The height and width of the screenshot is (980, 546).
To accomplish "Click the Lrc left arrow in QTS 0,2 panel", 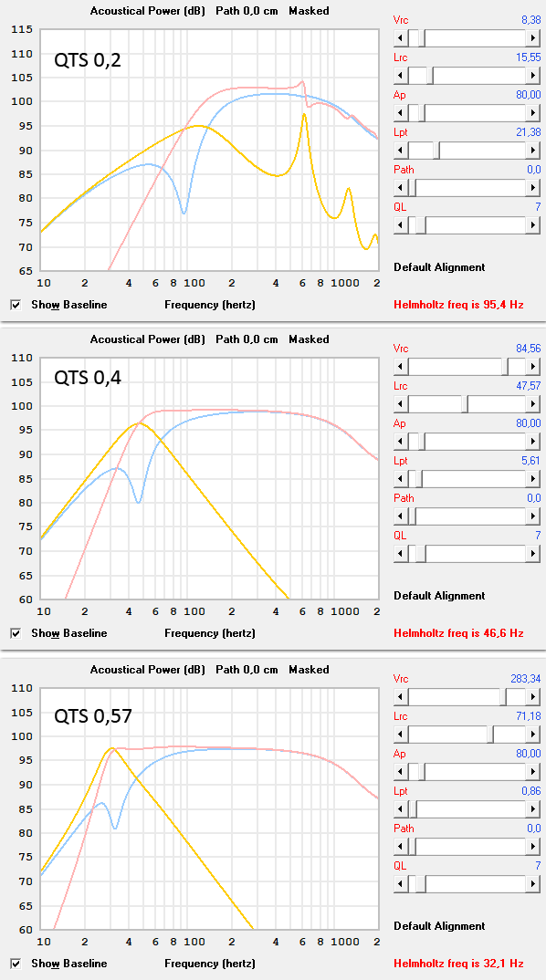I will coord(401,76).
